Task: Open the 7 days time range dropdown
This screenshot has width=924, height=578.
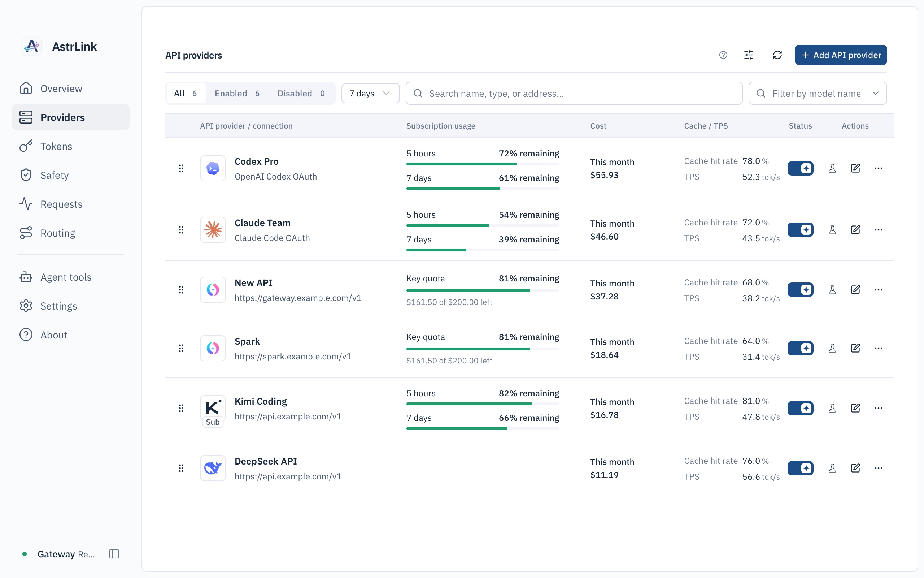Action: pos(370,93)
